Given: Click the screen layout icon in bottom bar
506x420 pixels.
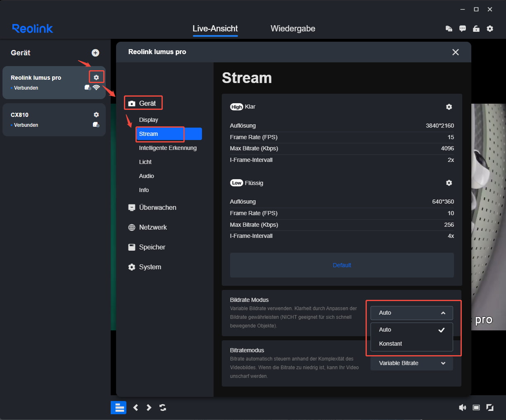Looking at the screenshot, I should pyautogui.click(x=476, y=408).
